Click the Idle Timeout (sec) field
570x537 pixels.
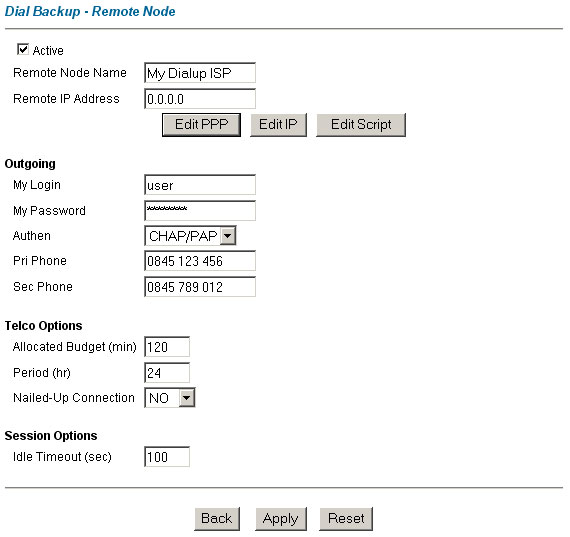167,457
